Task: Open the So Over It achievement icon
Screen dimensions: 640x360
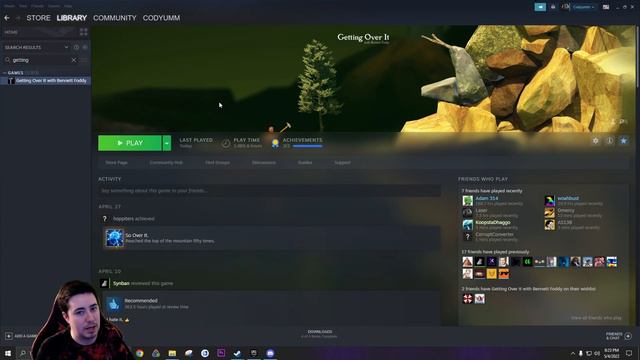Action: 114,238
